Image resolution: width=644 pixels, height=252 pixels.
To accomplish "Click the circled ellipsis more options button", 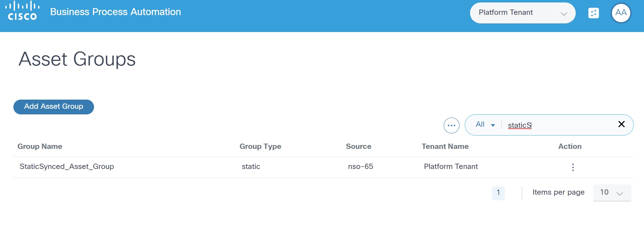I will (451, 125).
